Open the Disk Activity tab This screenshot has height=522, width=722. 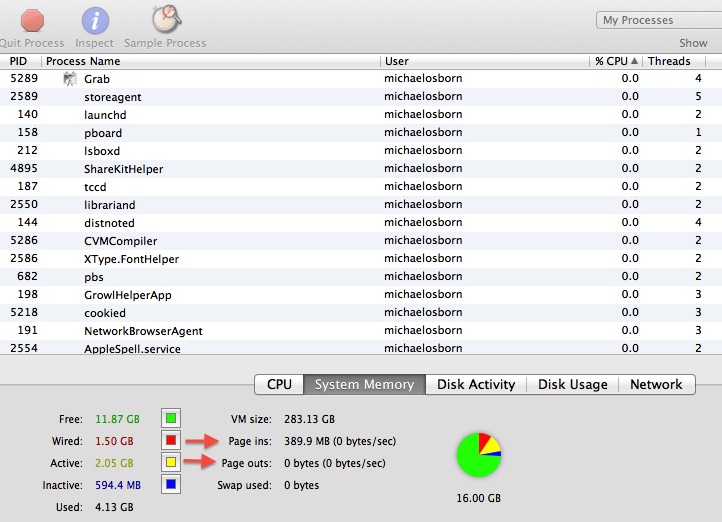[x=476, y=384]
